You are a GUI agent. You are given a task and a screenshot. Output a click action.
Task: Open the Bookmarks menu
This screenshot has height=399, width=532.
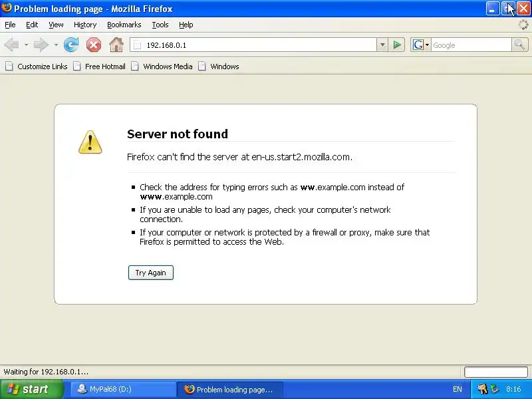[x=124, y=25]
